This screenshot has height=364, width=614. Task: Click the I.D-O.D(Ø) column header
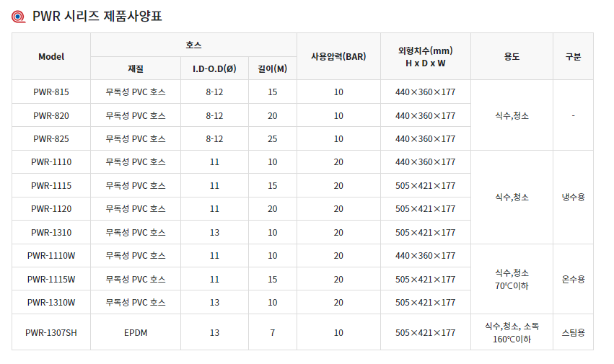[x=214, y=68]
